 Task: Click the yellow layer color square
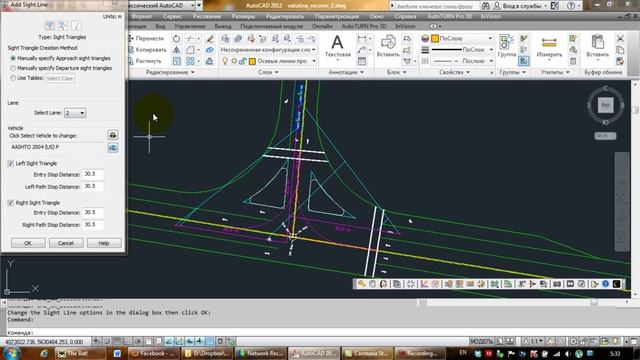coord(252,61)
